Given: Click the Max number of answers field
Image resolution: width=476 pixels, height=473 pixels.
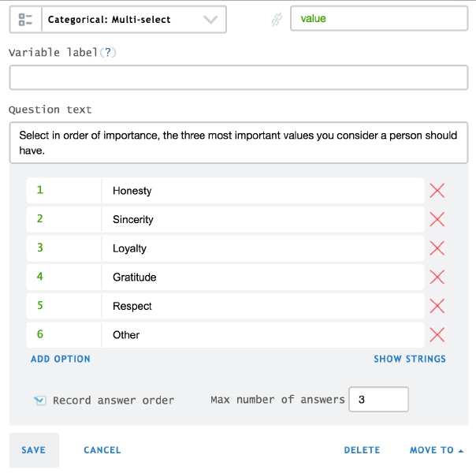Looking at the screenshot, I should (x=378, y=400).
